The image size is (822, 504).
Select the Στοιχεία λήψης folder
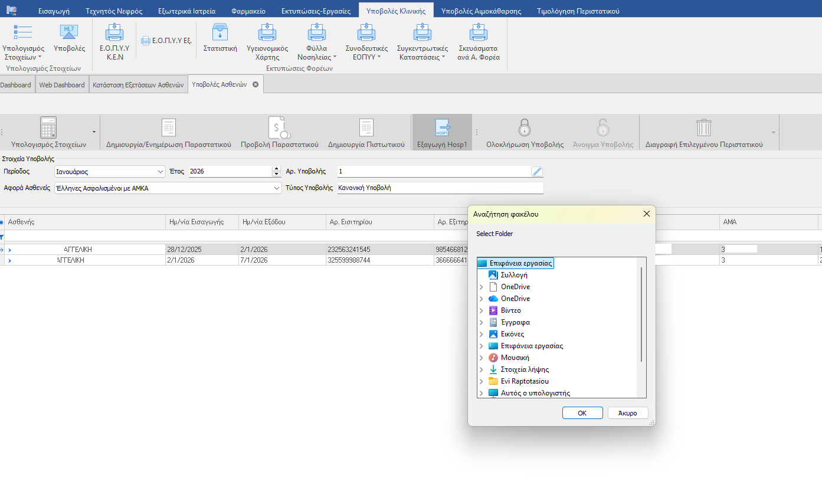click(x=525, y=369)
